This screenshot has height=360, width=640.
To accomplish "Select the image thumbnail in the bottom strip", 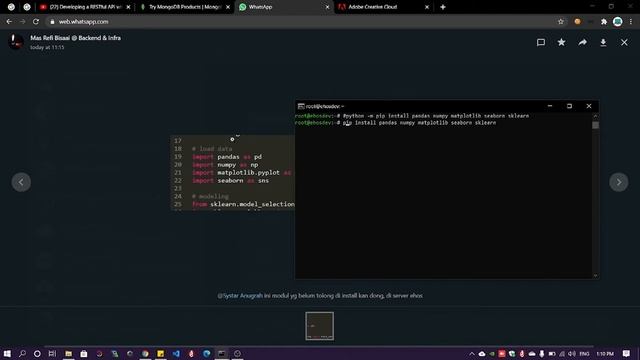I will click(320, 326).
